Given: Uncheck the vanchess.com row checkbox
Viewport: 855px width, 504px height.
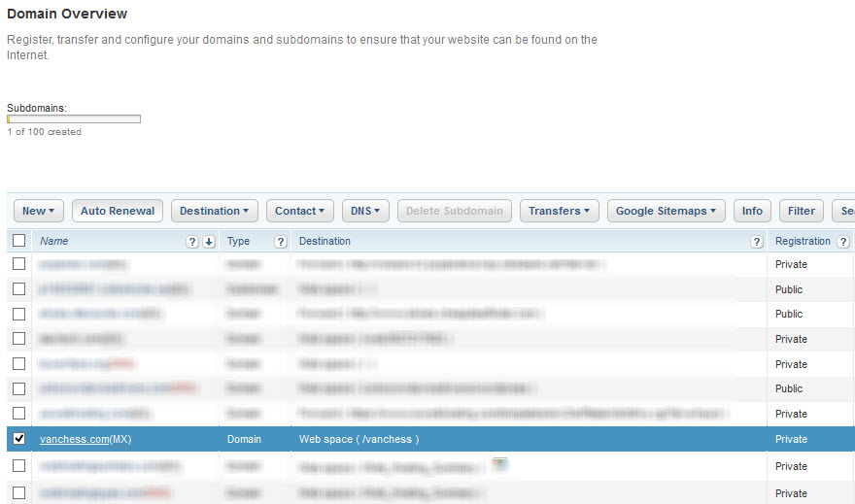Looking at the screenshot, I should pyautogui.click(x=18, y=439).
